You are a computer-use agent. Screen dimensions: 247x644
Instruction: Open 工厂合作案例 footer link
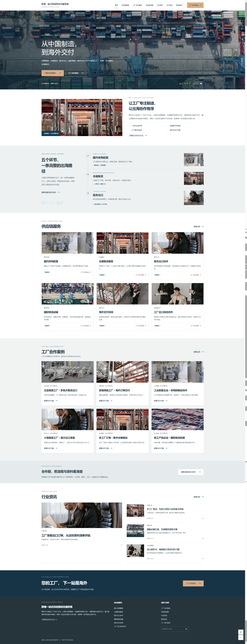pyautogui.click(x=166, y=608)
